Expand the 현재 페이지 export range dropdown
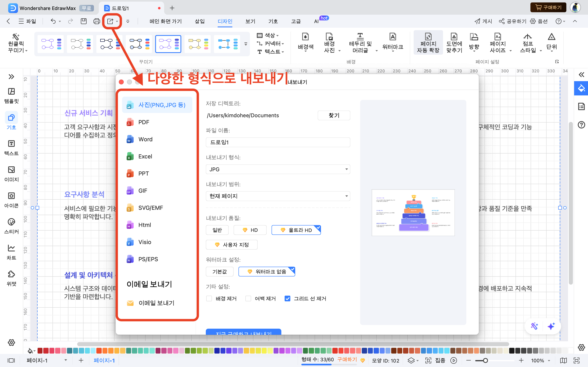Screen dimensions: 588x367 278,196
